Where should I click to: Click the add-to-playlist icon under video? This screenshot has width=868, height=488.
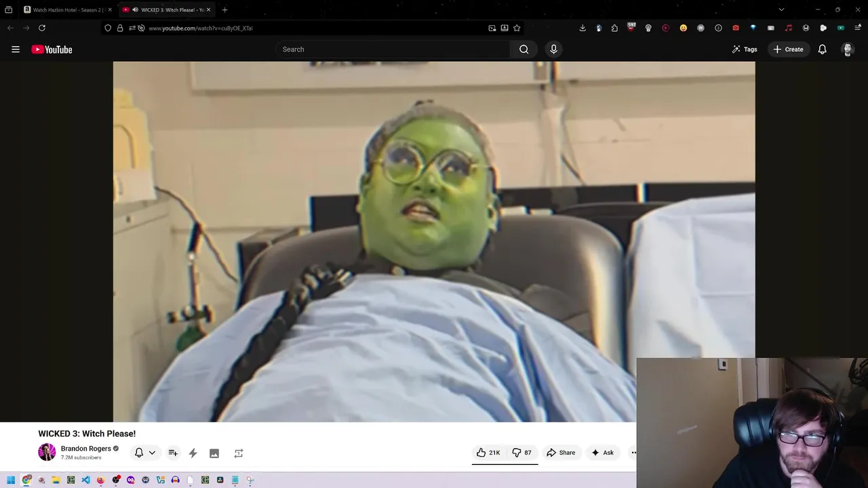click(x=173, y=453)
